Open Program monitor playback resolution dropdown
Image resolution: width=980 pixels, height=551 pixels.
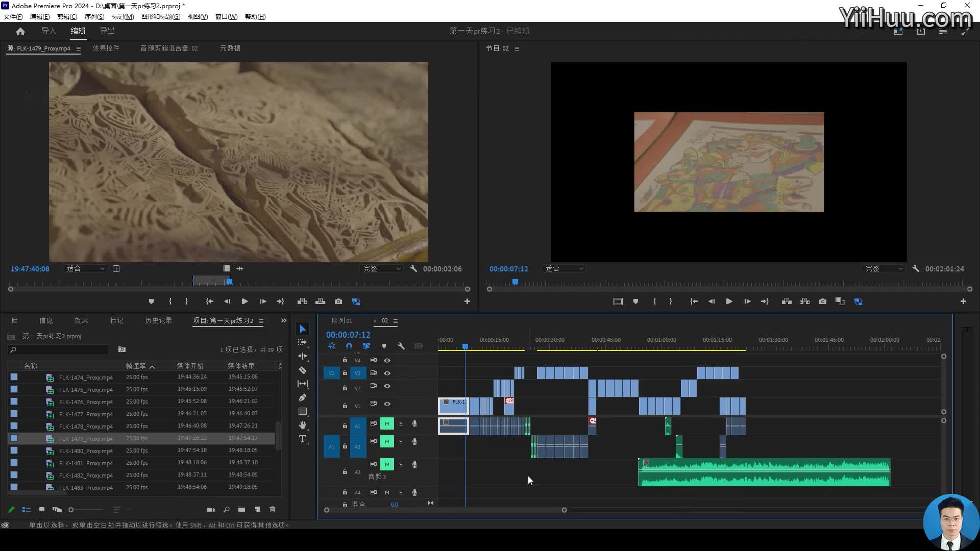click(884, 268)
